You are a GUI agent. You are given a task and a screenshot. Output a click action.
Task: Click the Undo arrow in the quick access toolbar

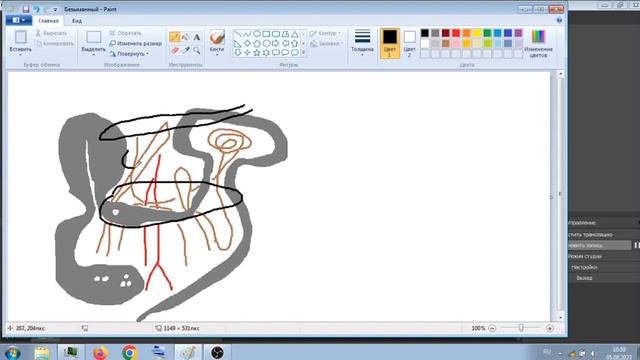37,9
